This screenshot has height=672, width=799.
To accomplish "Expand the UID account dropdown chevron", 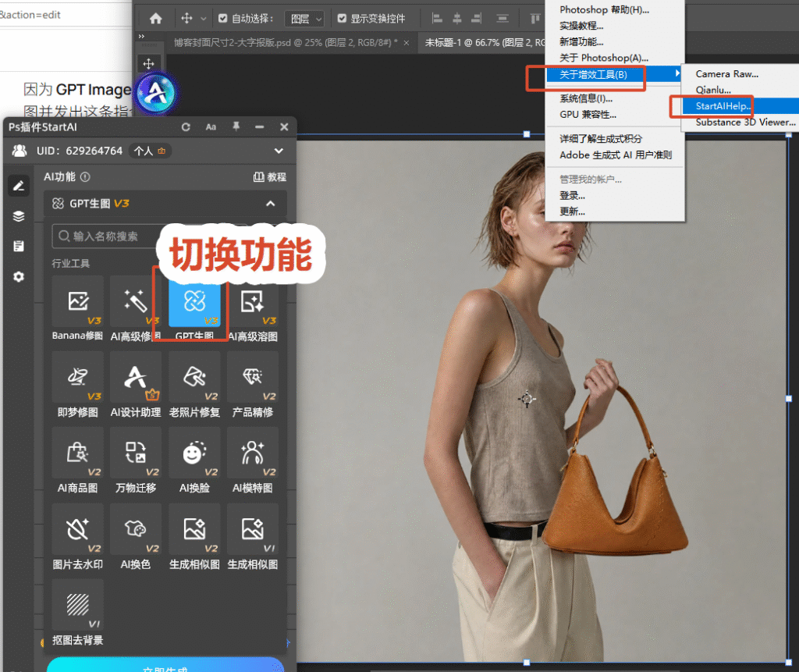I will (279, 151).
